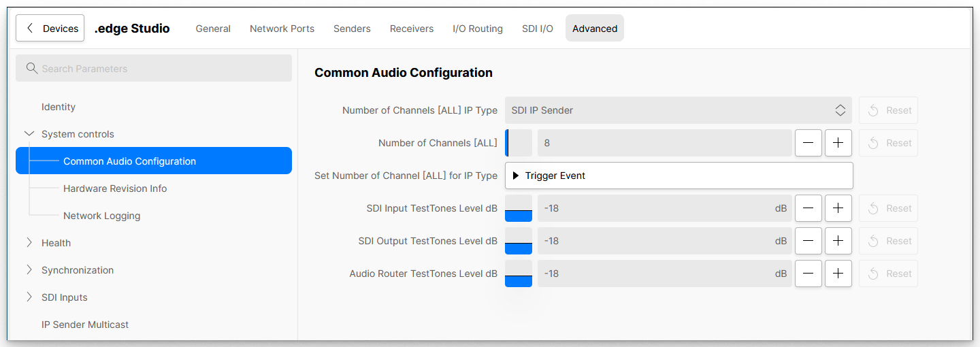Viewport: 980px width, 347px height.
Task: Increase Audio Router TestTones Level
Action: pyautogui.click(x=838, y=274)
